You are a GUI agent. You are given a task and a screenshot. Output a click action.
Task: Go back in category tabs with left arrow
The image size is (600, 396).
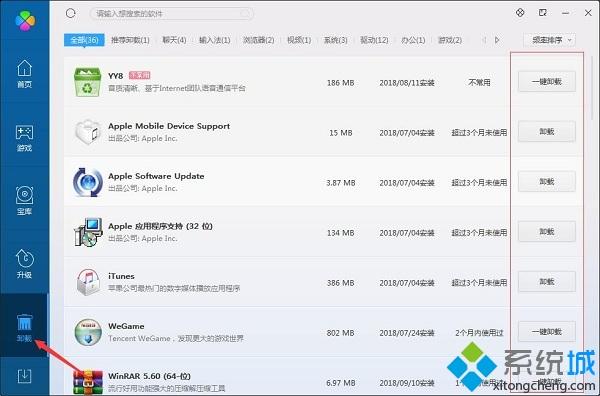484,40
